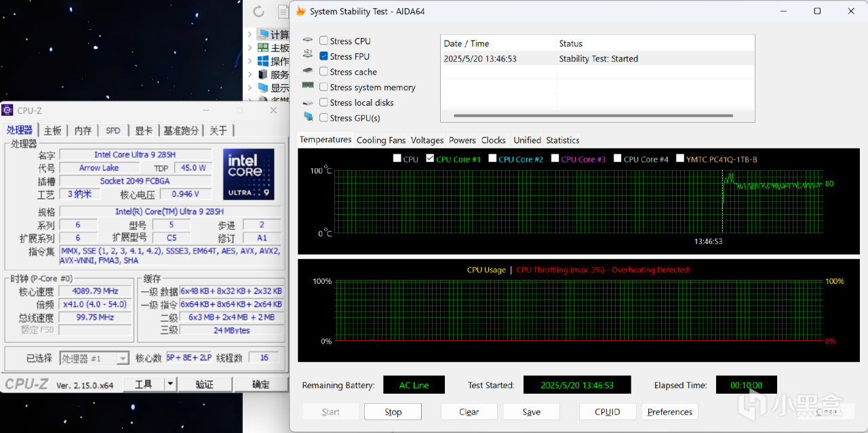The image size is (868, 433).
Task: Open Preferences in stability test
Action: [x=670, y=412]
